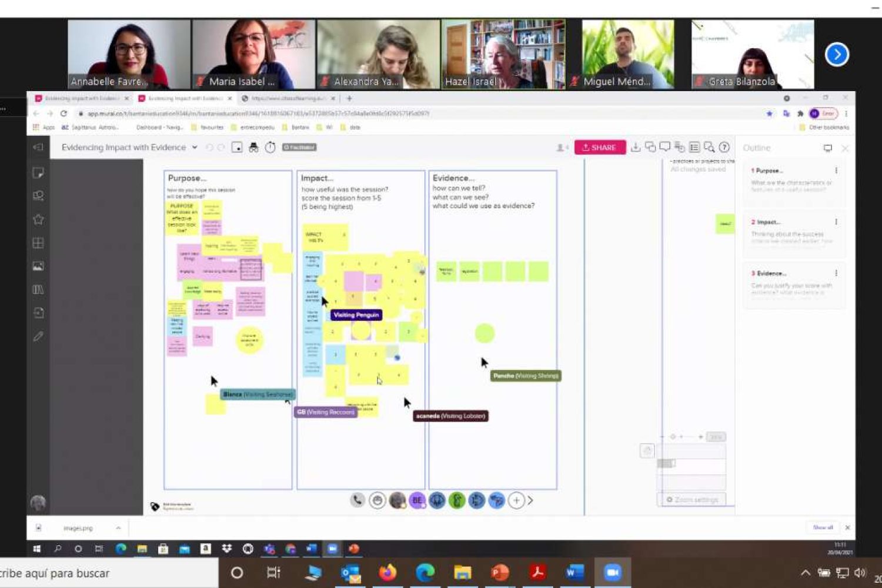Open the import files tool in sidebar
Screen dimensions: 882x588
pyautogui.click(x=38, y=313)
